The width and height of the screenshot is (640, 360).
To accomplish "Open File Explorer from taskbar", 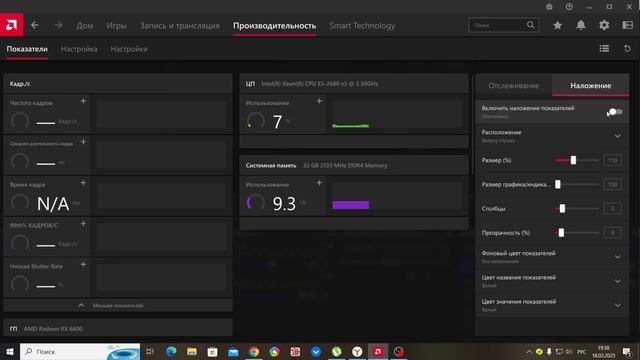I will [192, 351].
